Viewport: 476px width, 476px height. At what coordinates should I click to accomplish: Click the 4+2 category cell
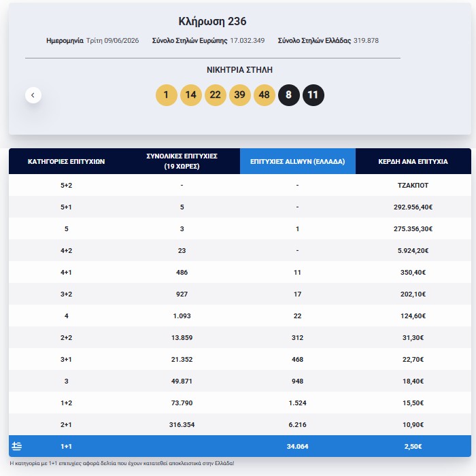point(66,250)
